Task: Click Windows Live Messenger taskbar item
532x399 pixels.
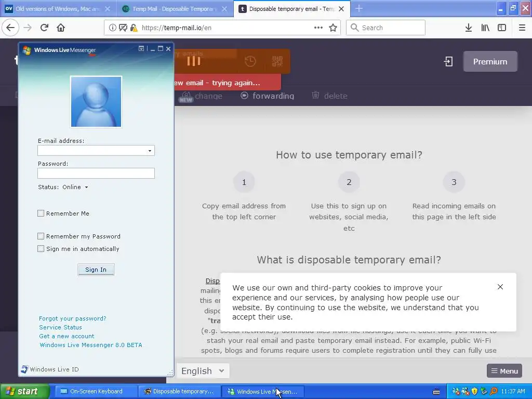Action: (263, 392)
